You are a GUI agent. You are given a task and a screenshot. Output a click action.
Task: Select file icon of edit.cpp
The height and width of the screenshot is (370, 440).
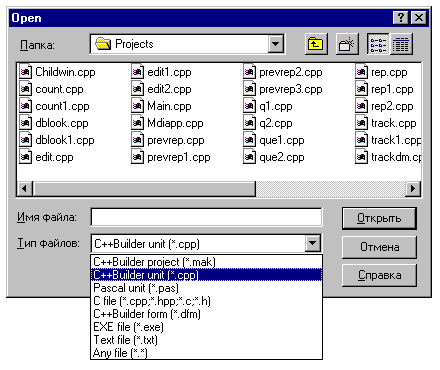26,157
